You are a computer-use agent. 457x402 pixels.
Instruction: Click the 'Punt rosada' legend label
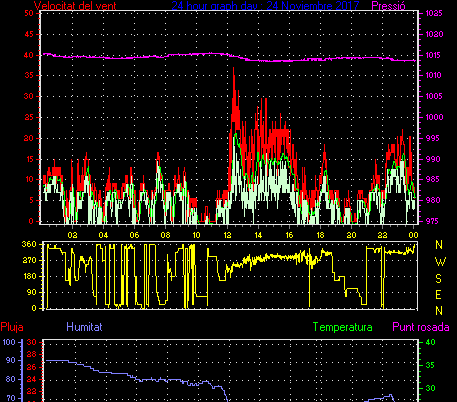point(421,327)
